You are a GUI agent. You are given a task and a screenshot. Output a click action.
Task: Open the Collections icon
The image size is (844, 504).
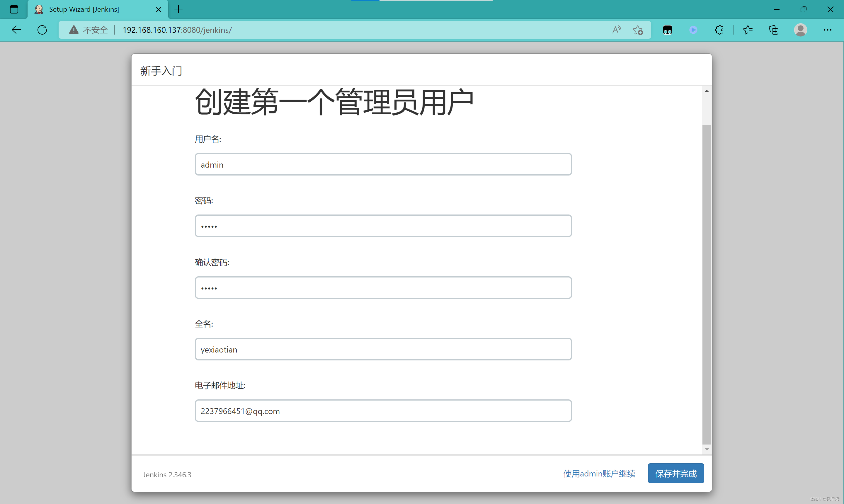(774, 30)
